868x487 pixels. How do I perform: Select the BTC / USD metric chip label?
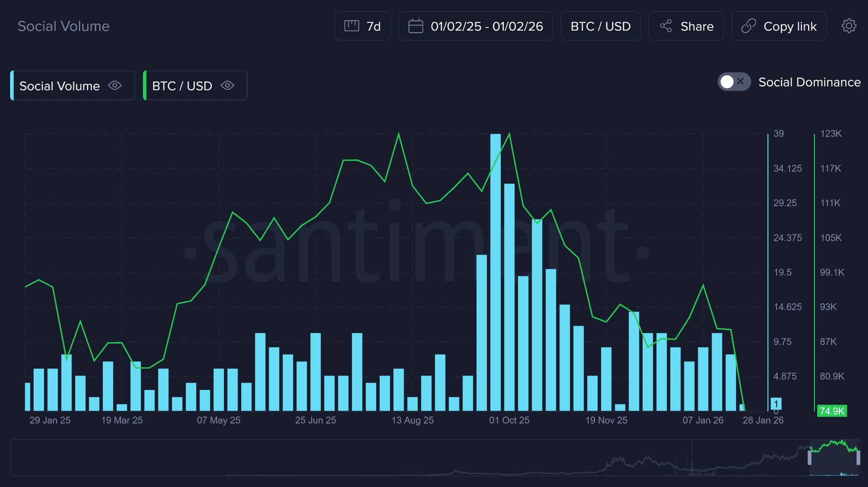pos(182,86)
